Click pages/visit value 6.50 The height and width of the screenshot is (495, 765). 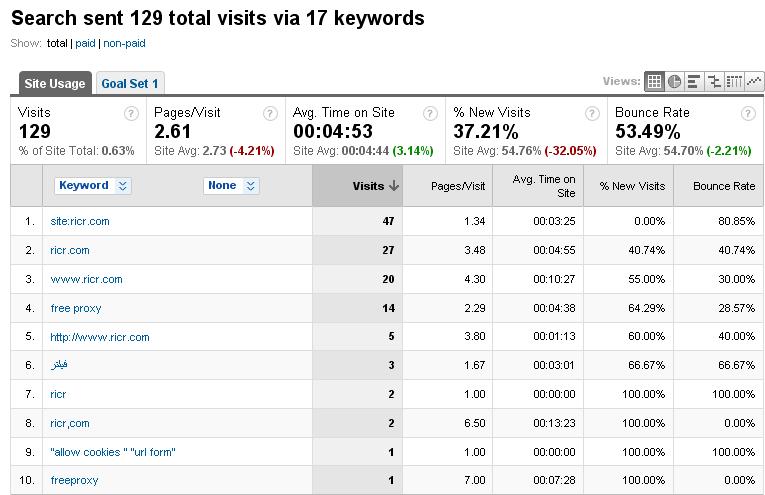(x=475, y=423)
